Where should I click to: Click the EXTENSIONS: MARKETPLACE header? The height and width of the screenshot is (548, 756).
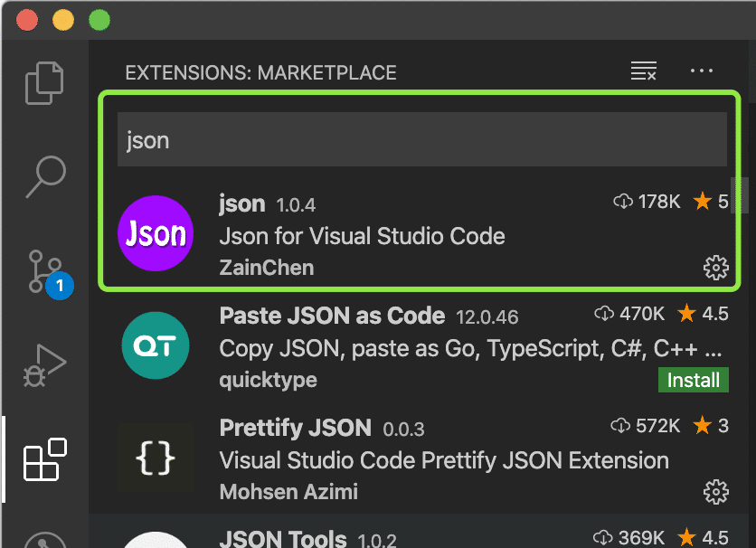[260, 72]
